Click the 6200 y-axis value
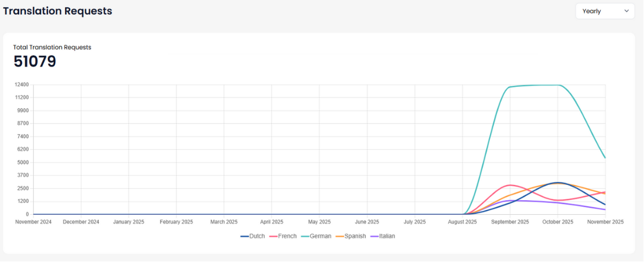The height and width of the screenshot is (262, 644). 23,150
